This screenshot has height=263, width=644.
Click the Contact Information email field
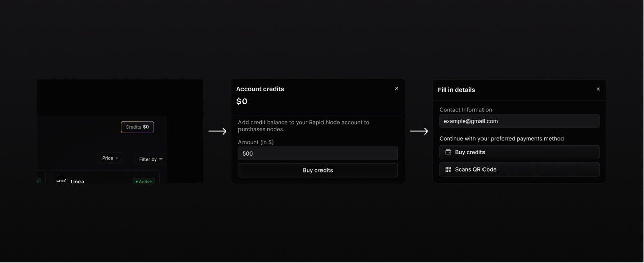pyautogui.click(x=519, y=121)
